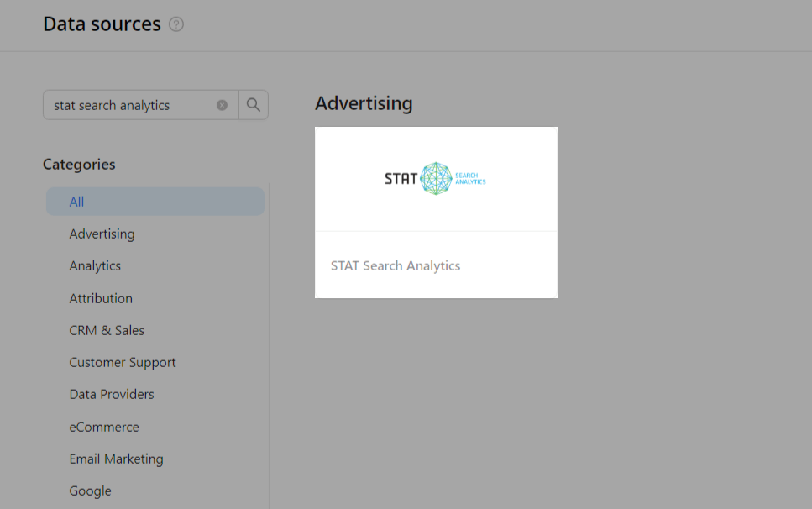Screen dimensions: 812x509
Task: Open the STAT Search Analytics data source card
Action: [x=436, y=212]
